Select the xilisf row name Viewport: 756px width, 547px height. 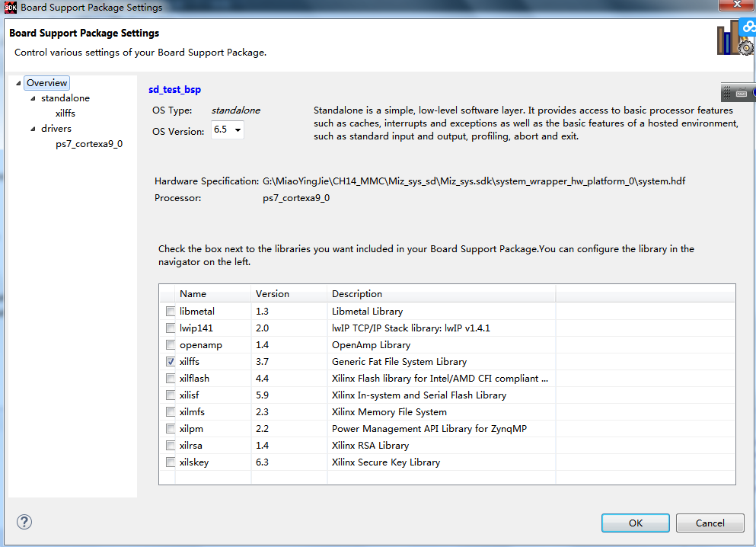tap(189, 395)
